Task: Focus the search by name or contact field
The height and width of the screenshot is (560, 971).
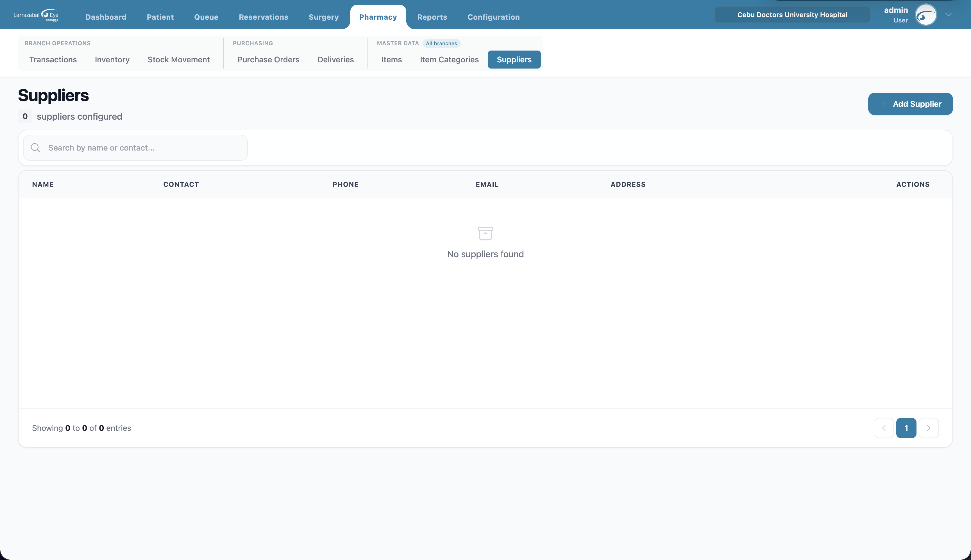Action: click(x=135, y=148)
